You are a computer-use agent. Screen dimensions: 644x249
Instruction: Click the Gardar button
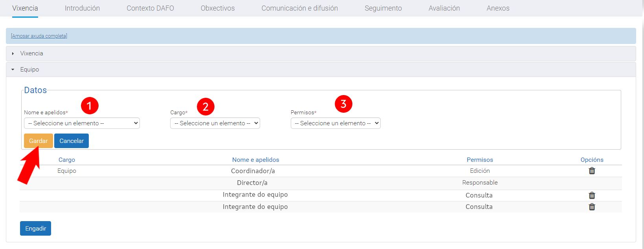[x=39, y=141]
